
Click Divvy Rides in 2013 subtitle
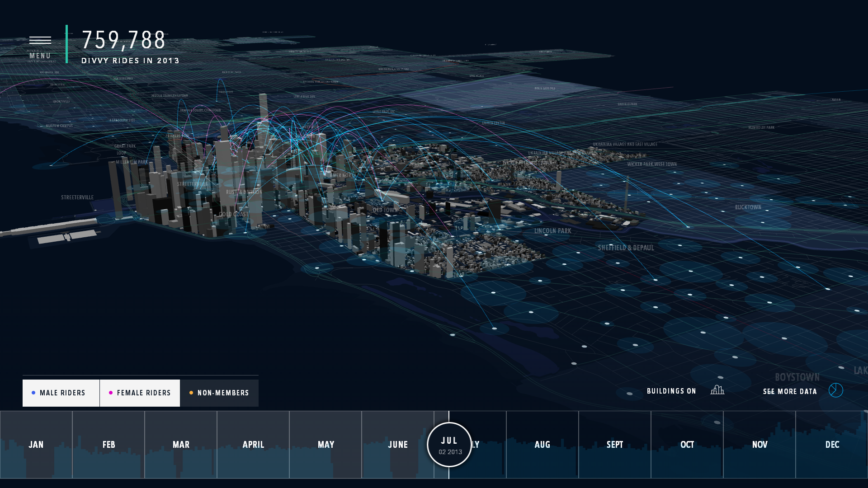pyautogui.click(x=130, y=61)
